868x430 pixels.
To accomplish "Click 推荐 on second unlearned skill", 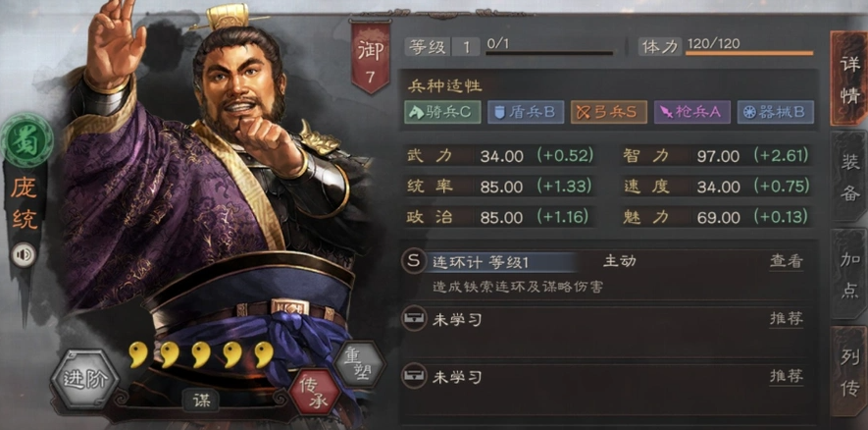I will (x=786, y=376).
